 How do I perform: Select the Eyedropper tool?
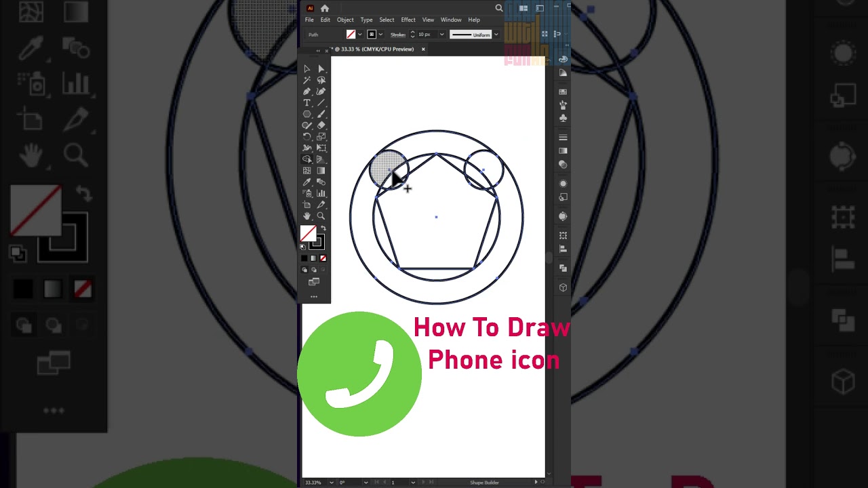[x=307, y=182]
